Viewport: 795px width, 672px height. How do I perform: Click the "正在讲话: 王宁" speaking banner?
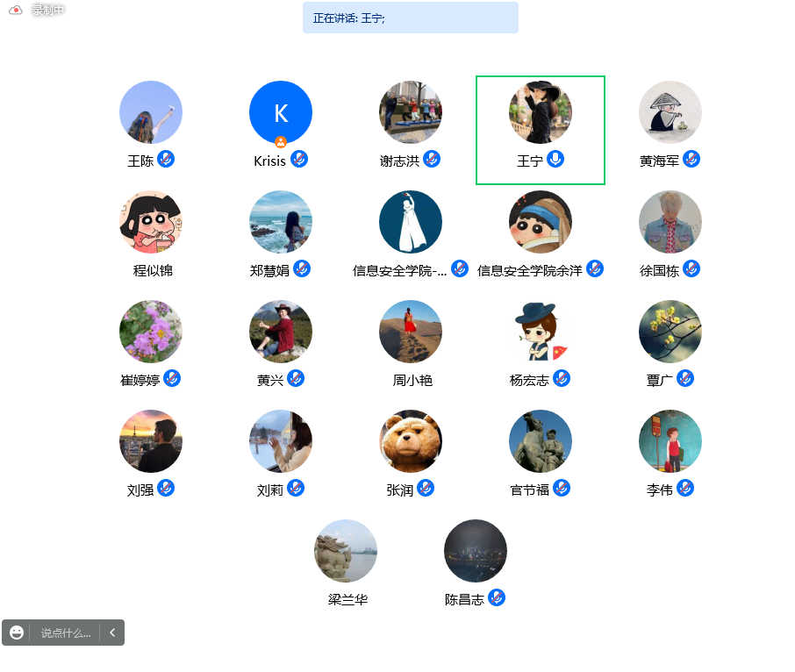[x=410, y=18]
